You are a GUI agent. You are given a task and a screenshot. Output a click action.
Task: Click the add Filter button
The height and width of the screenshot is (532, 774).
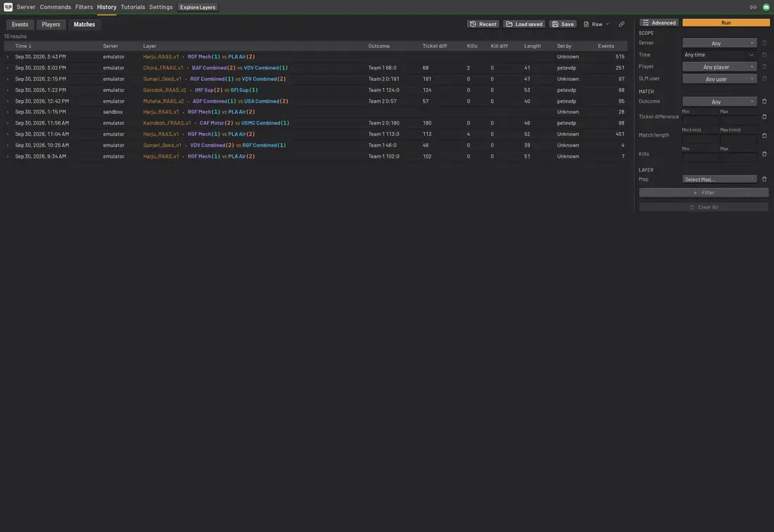(704, 193)
